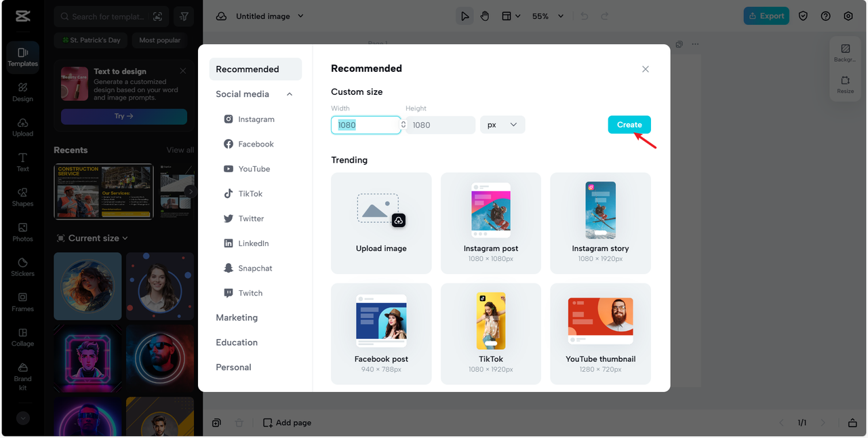
Task: Click the Width input field
Action: (366, 125)
